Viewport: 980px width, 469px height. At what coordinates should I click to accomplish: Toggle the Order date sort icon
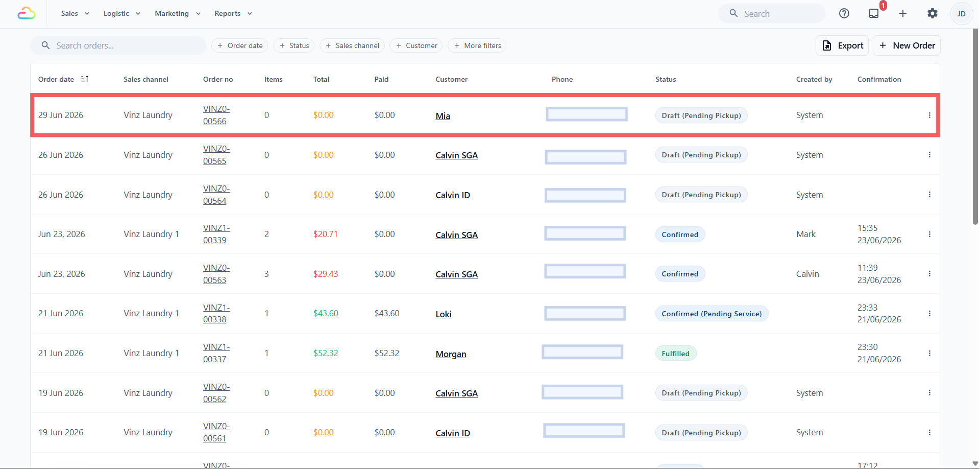85,79
